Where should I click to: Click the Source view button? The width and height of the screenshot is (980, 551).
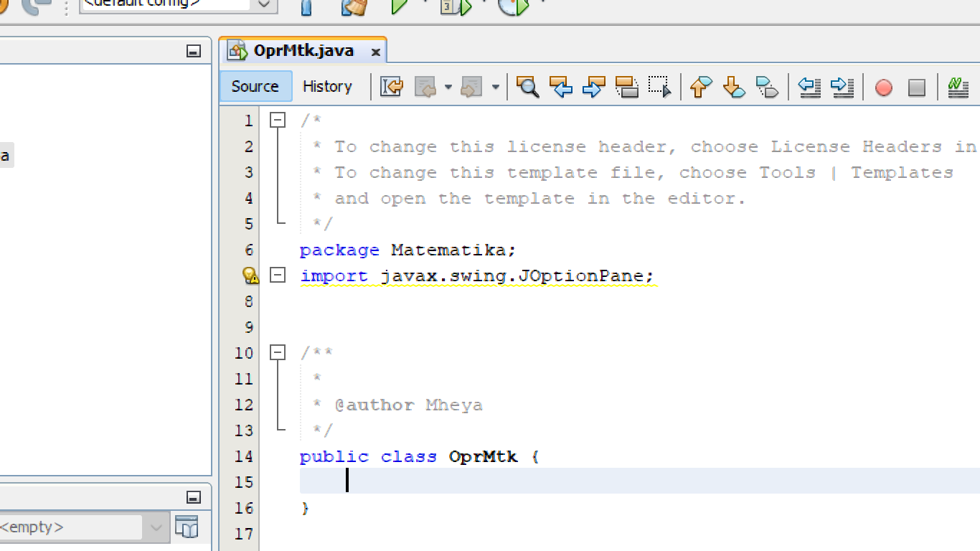pos(255,86)
